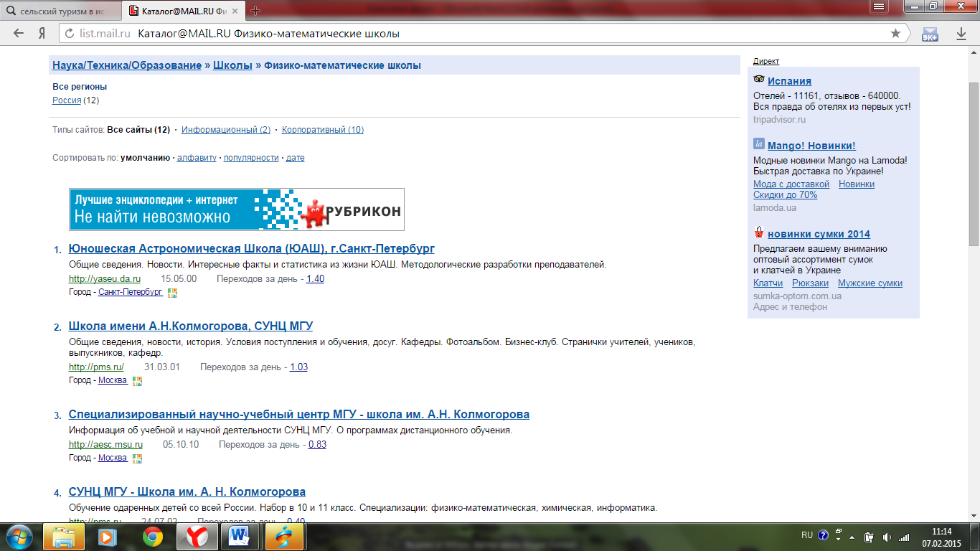This screenshot has width=980, height=551.
Task: Open a new tab with the plus icon
Action: 255,11
